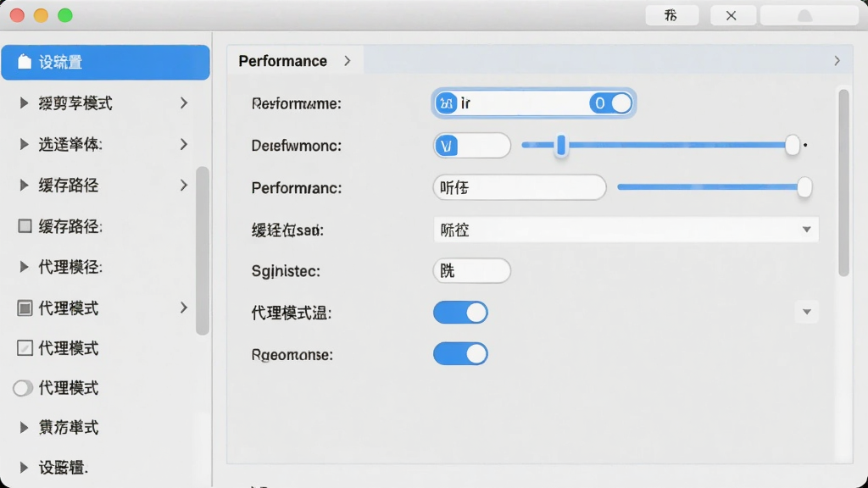Toggle the switch inside the Reformame field
This screenshot has width=868, height=488.
(610, 103)
